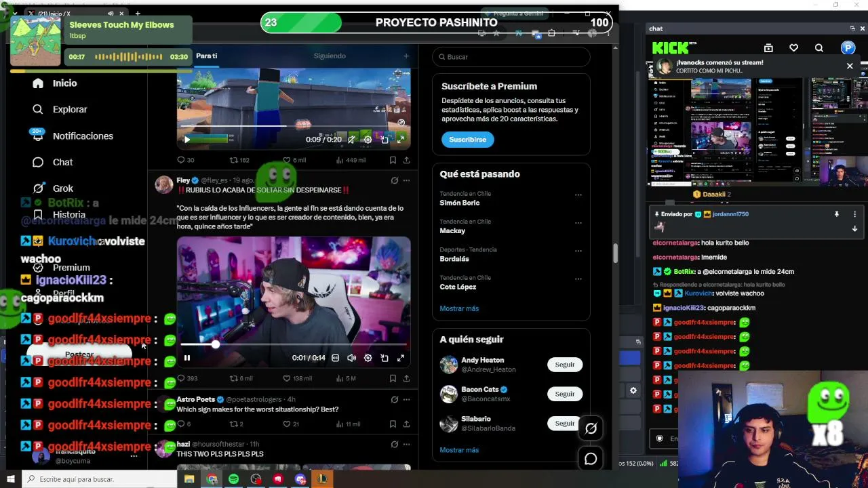Open Discord from the taskbar
This screenshot has width=868, height=488.
pos(300,479)
